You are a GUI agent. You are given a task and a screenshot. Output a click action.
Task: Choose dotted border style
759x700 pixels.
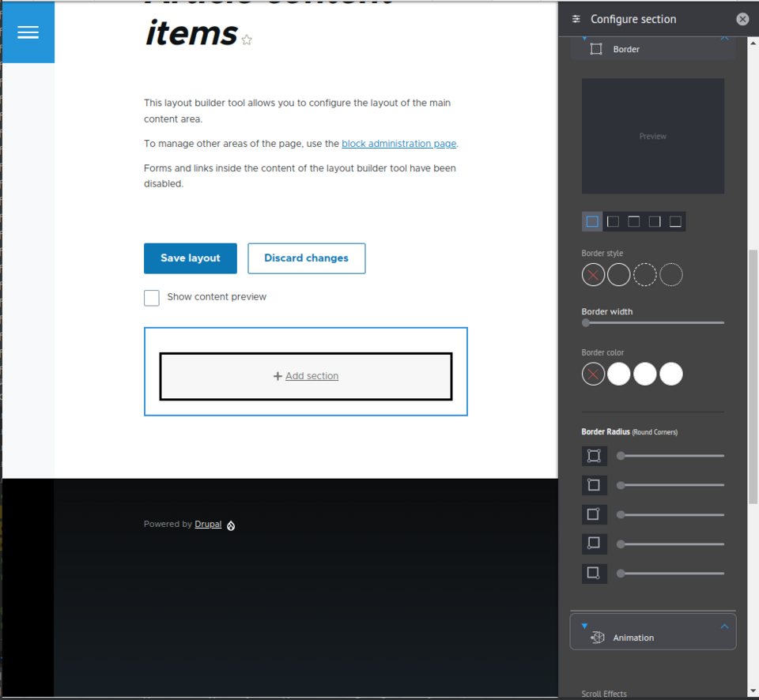(x=671, y=275)
